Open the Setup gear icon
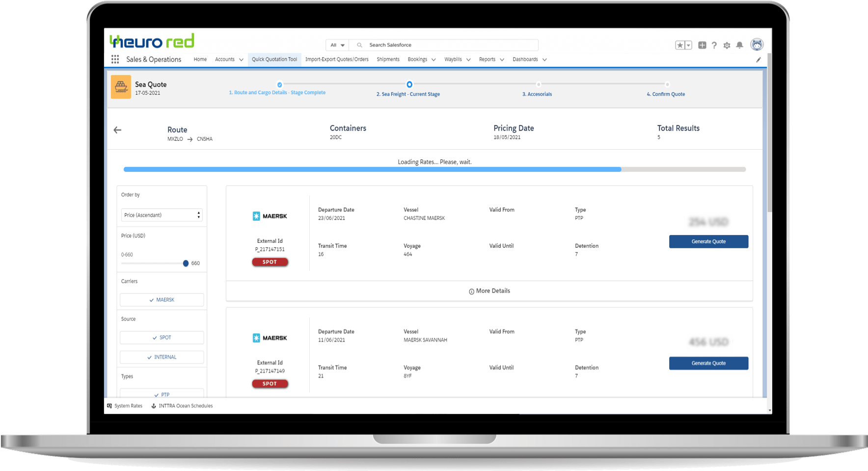 click(727, 45)
